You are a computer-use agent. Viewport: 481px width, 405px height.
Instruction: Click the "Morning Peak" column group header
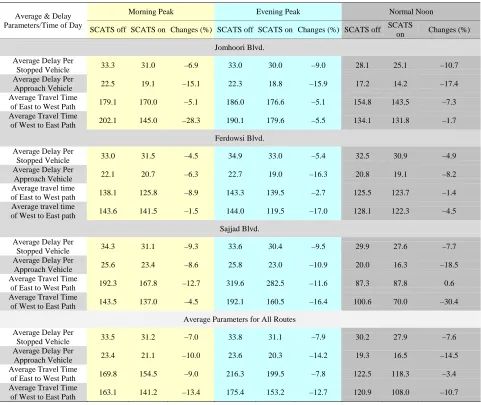151,12
